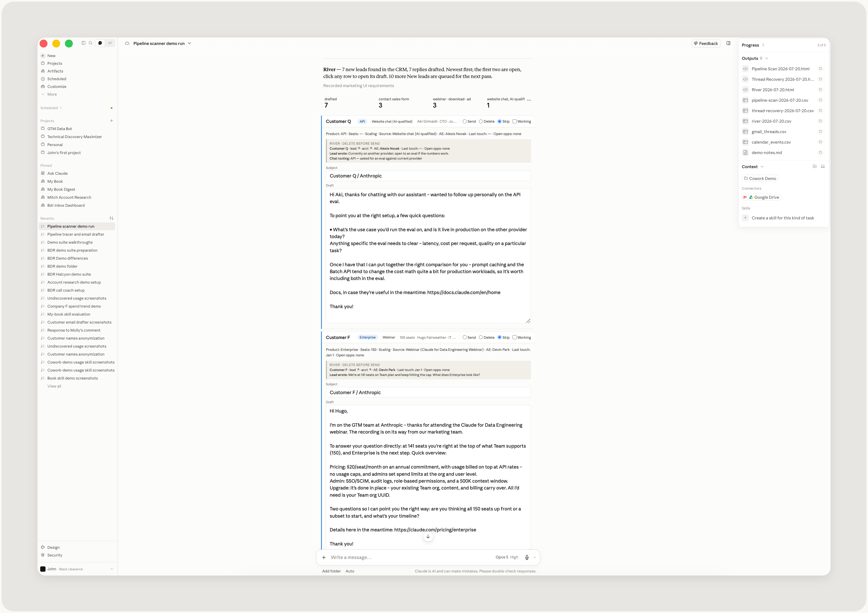Jump to bottom with the down arrow button
Screen dimensions: 868x613
click(428, 537)
